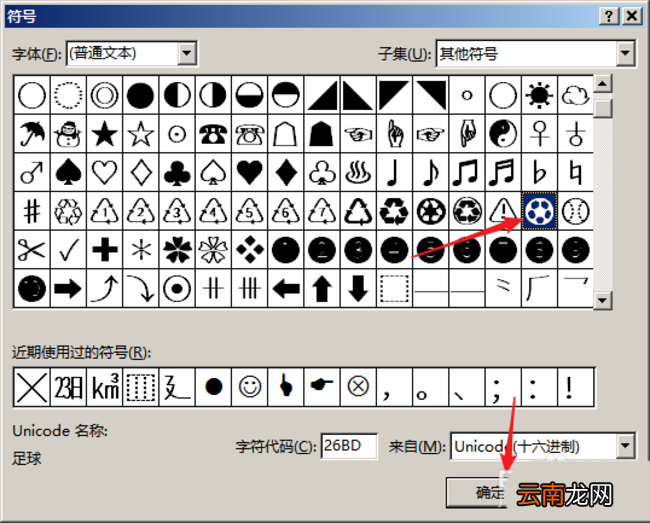Pick the warning sign triangle symbol
Image resolution: width=650 pixels, height=523 pixels.
click(x=503, y=211)
